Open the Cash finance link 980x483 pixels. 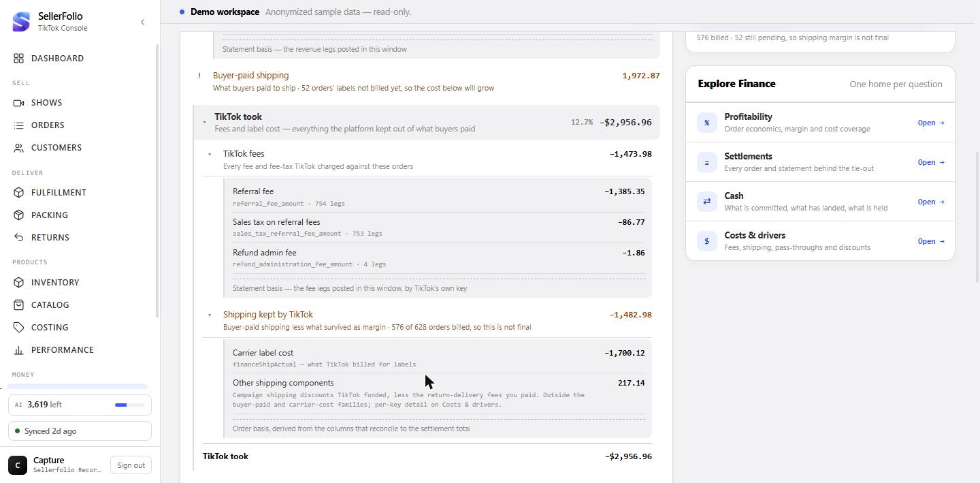(x=931, y=202)
